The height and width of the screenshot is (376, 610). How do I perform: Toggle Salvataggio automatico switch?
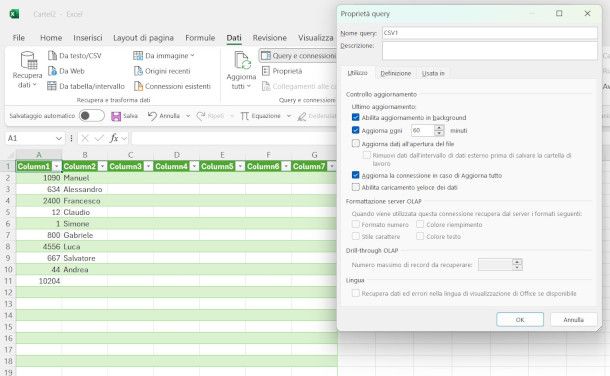tap(92, 115)
